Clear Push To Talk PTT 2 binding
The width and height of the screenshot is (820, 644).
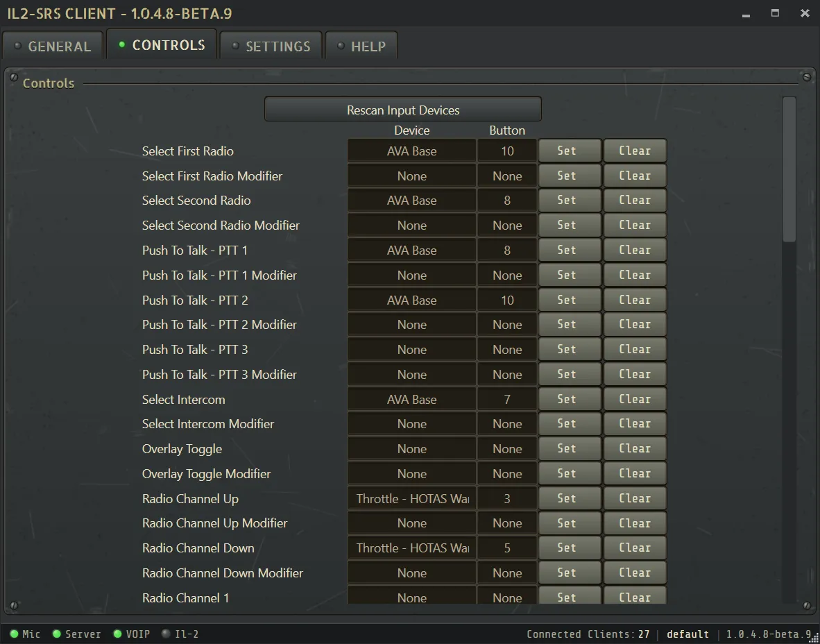tap(635, 300)
